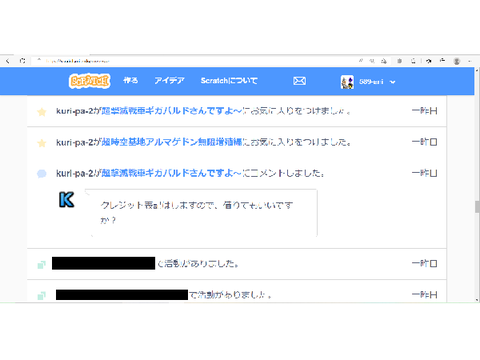The width and height of the screenshot is (480, 360).
Task: Click the page scrollbar thumb
Action: click(477, 207)
